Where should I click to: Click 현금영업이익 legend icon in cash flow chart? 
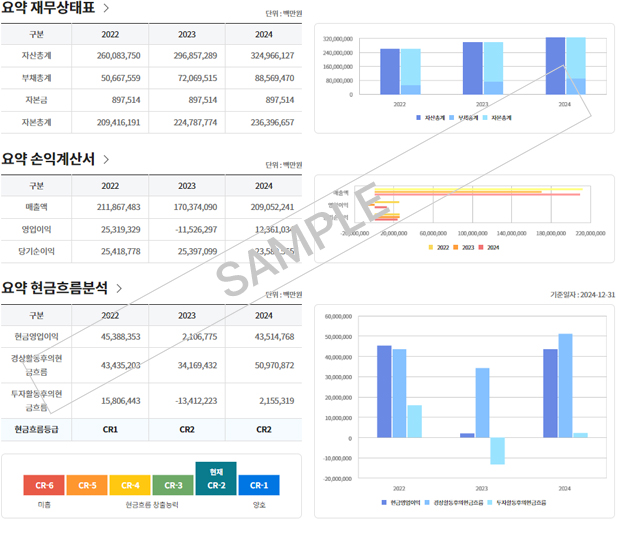click(384, 502)
